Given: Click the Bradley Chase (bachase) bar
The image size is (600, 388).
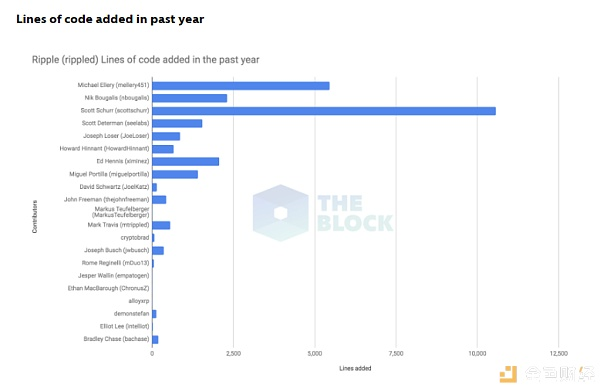Looking at the screenshot, I should point(155,339).
